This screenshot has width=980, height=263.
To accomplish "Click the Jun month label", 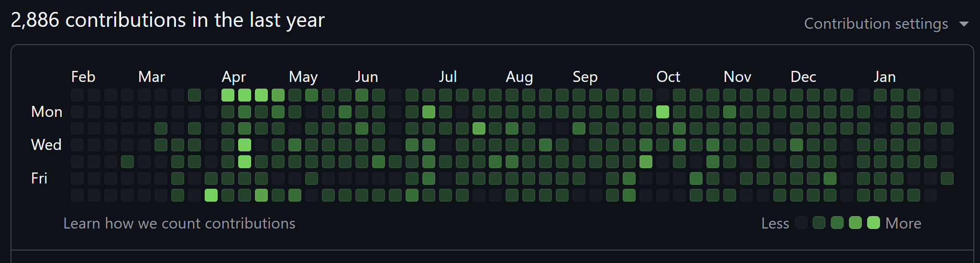I will (x=367, y=77).
